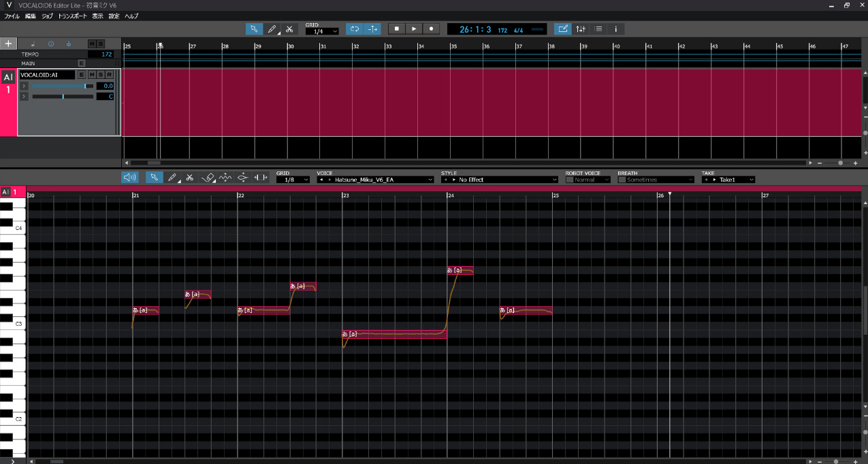Open the ファイル menu

pyautogui.click(x=12, y=16)
